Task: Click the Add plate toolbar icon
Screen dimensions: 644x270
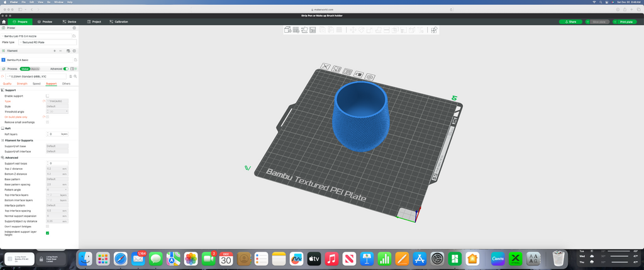Action: pos(296,30)
